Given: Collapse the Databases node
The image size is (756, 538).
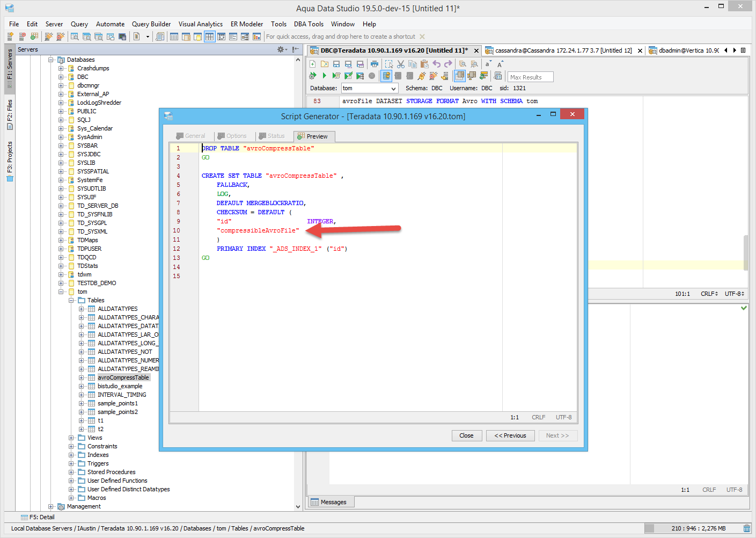Looking at the screenshot, I should (51, 60).
